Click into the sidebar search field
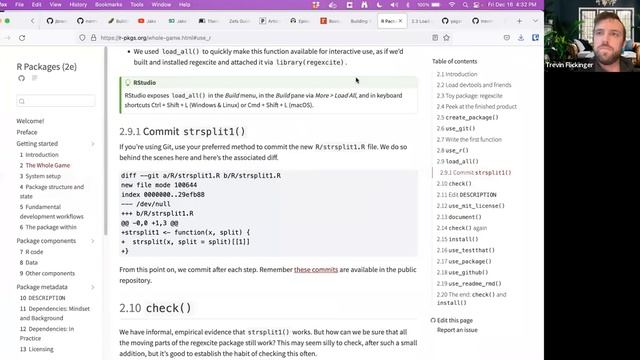This screenshot has width=640, height=360. point(56,101)
